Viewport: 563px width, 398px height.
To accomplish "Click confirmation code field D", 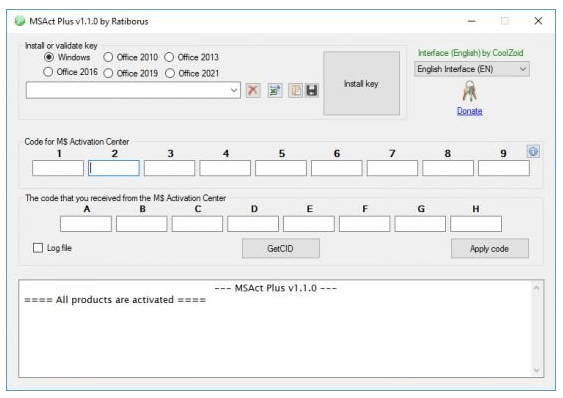I will (253, 224).
